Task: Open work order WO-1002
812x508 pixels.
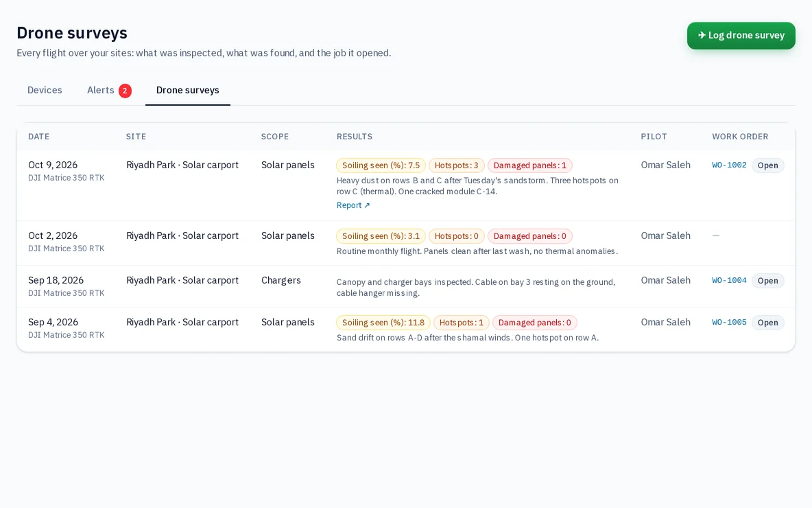Action: [729, 165]
